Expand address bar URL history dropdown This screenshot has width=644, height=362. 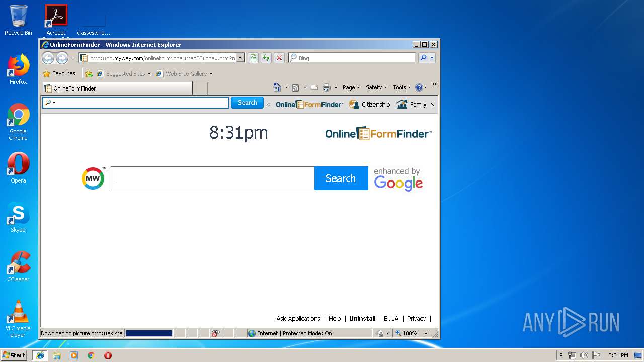(x=240, y=58)
